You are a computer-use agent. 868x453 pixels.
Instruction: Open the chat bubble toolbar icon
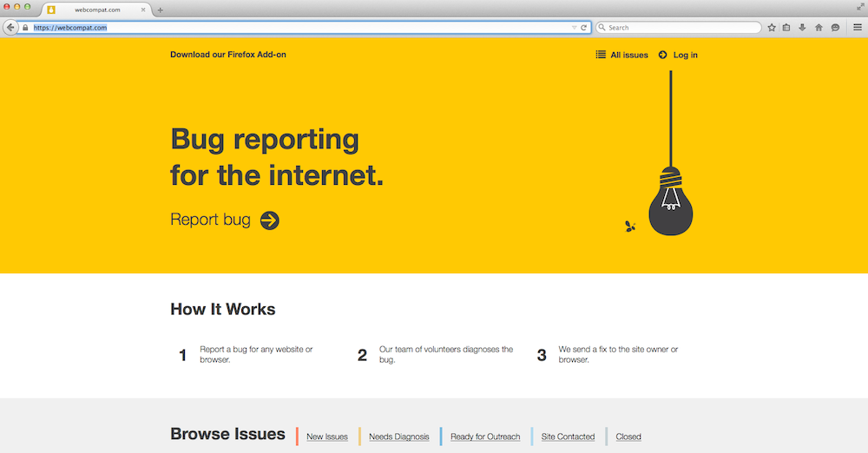click(835, 27)
